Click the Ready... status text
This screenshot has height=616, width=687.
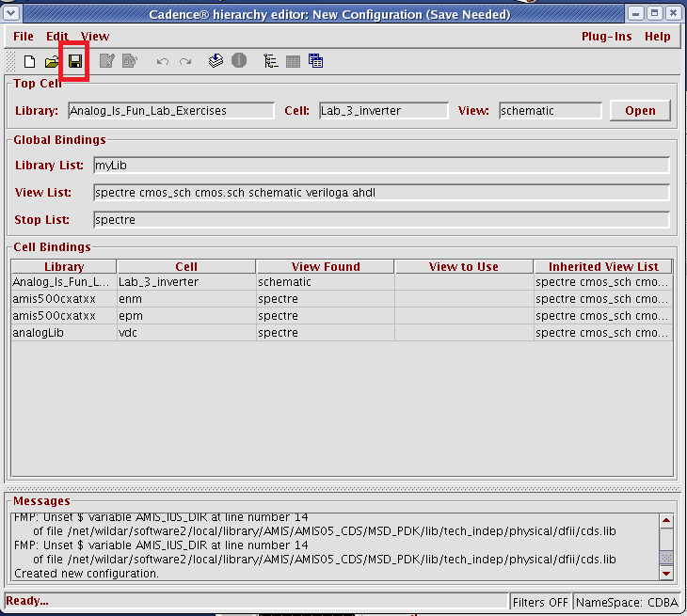click(27, 601)
